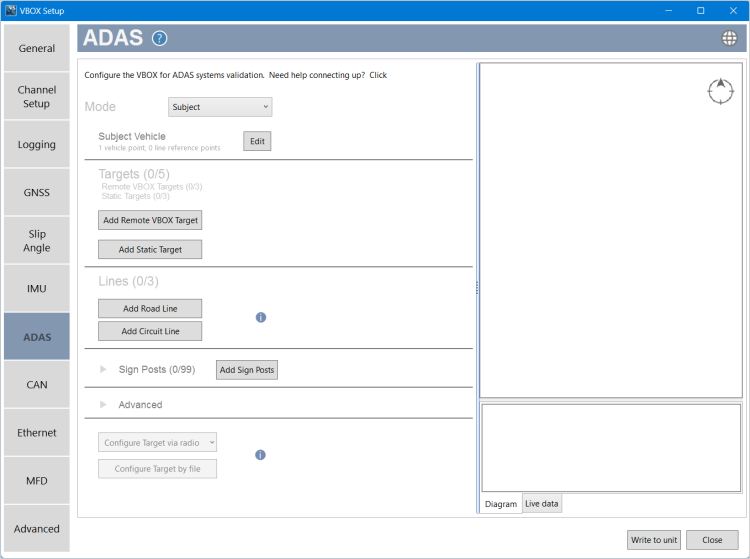This screenshot has width=750, height=559.
Task: Click 'Need help connecting up? Click' text
Action: 328,75
